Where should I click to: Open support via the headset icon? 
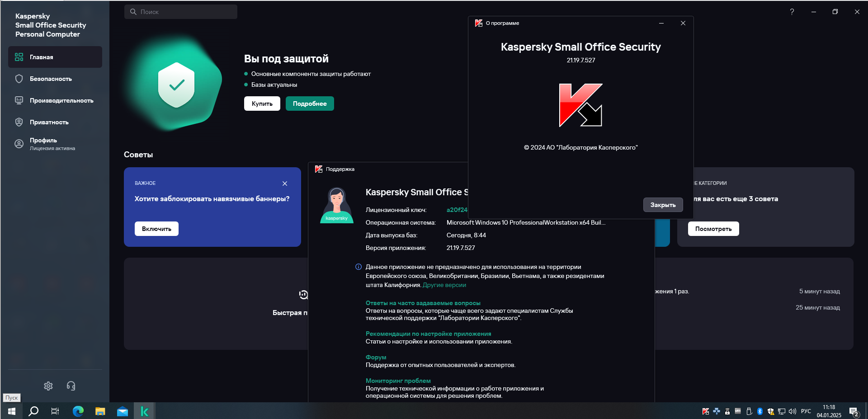click(71, 386)
